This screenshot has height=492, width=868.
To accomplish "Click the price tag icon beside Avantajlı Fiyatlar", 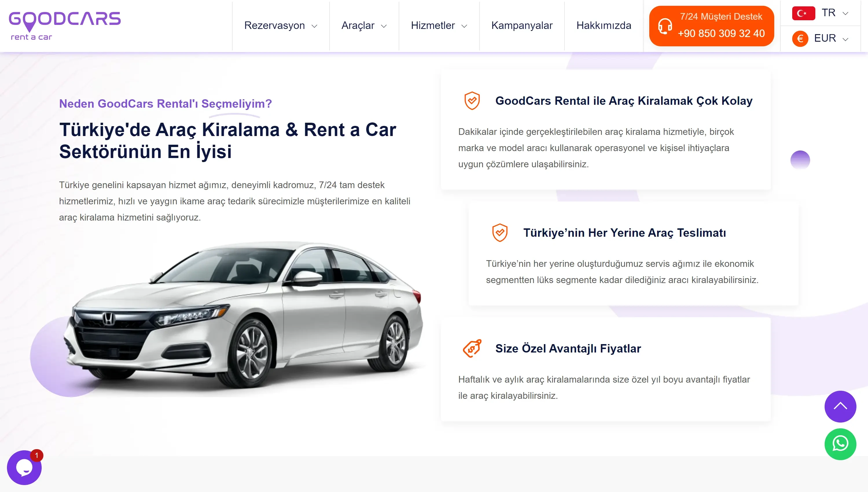I will 472,348.
